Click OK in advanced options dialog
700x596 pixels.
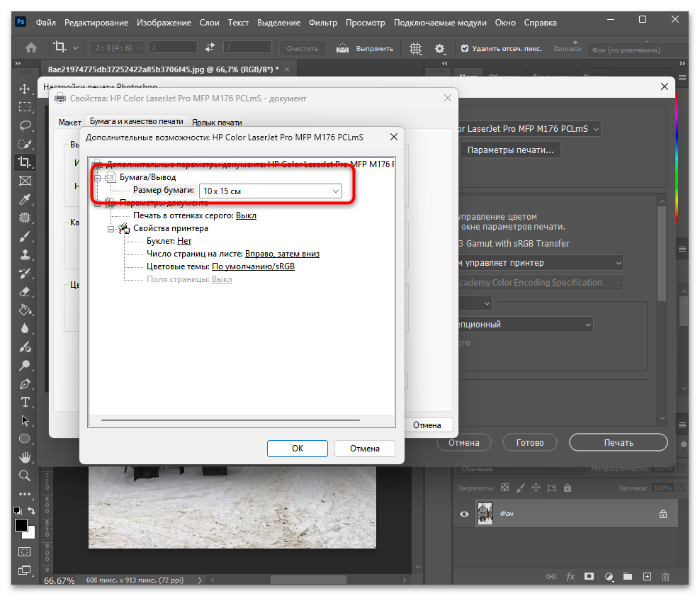(x=298, y=449)
